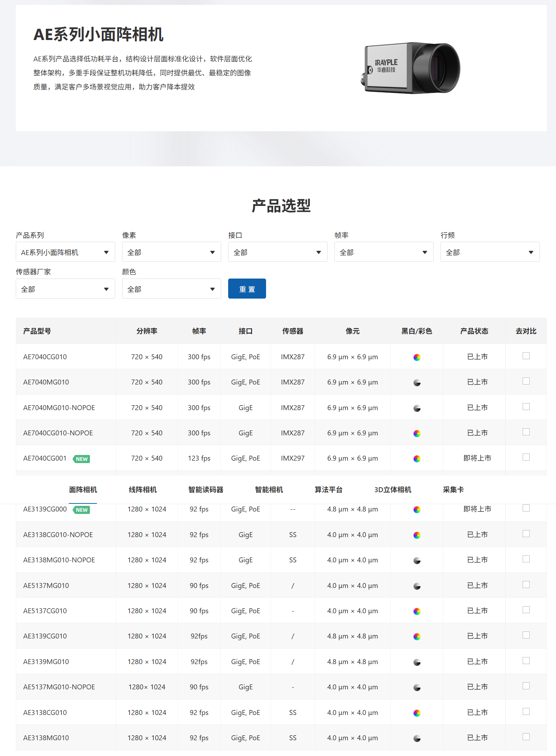Click color icon for AE3138CG010-NOPOE
556x756 pixels.
coord(417,535)
